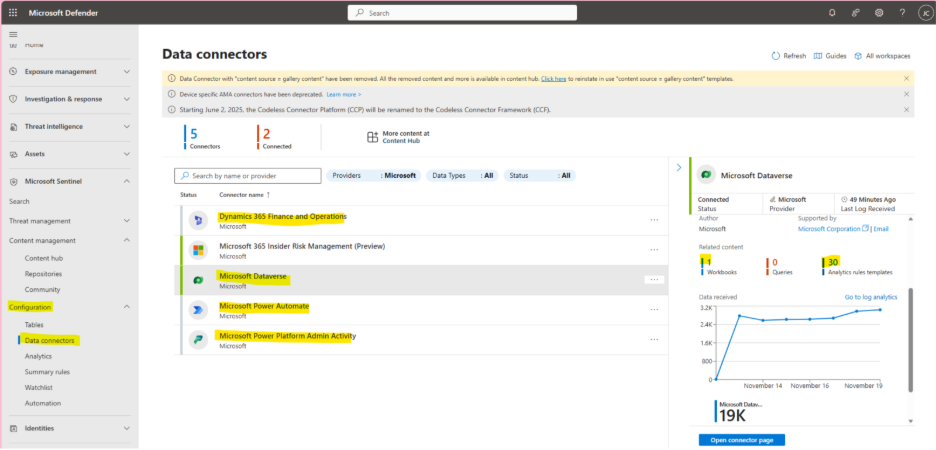Toggle the hamburger navigation menu
The height and width of the screenshot is (450, 936).
13,35
